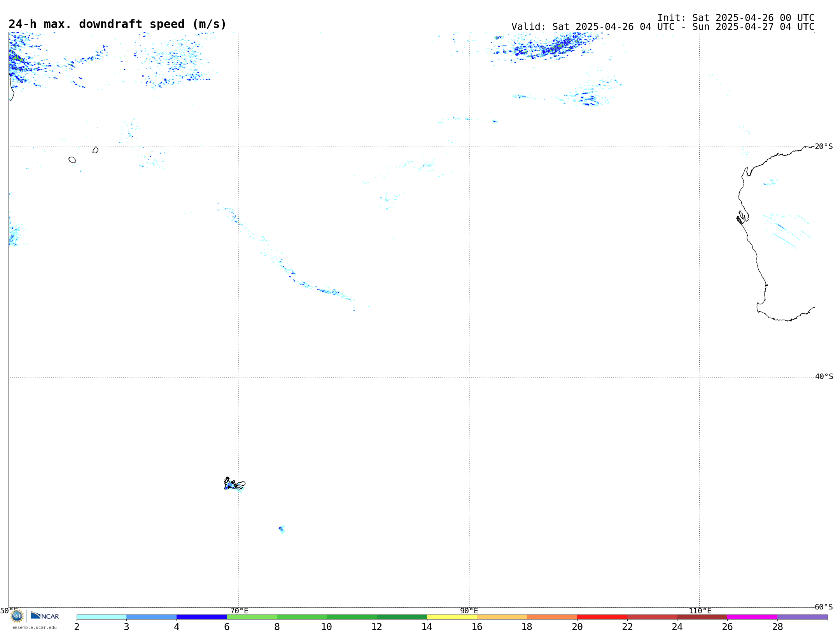The image size is (840, 632).
Task: Click the 90°E longitude label
Action: [469, 611]
